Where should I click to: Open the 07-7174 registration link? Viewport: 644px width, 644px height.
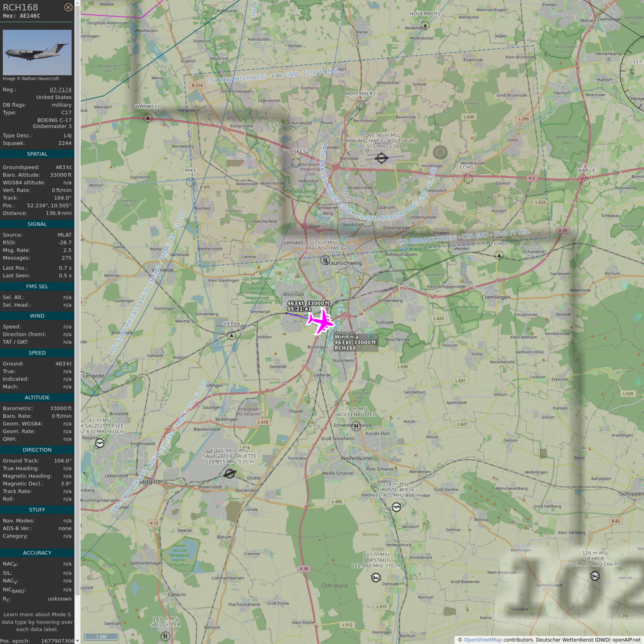pos(60,89)
